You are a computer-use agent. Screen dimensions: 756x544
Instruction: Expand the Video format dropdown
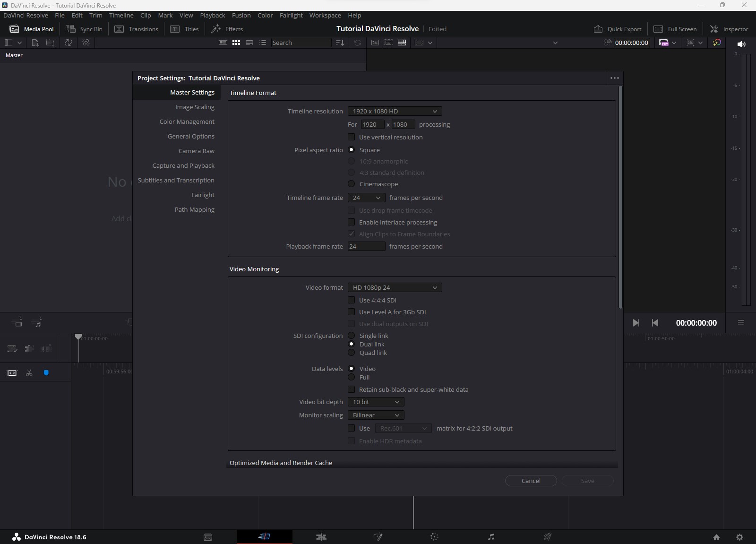[x=395, y=287]
